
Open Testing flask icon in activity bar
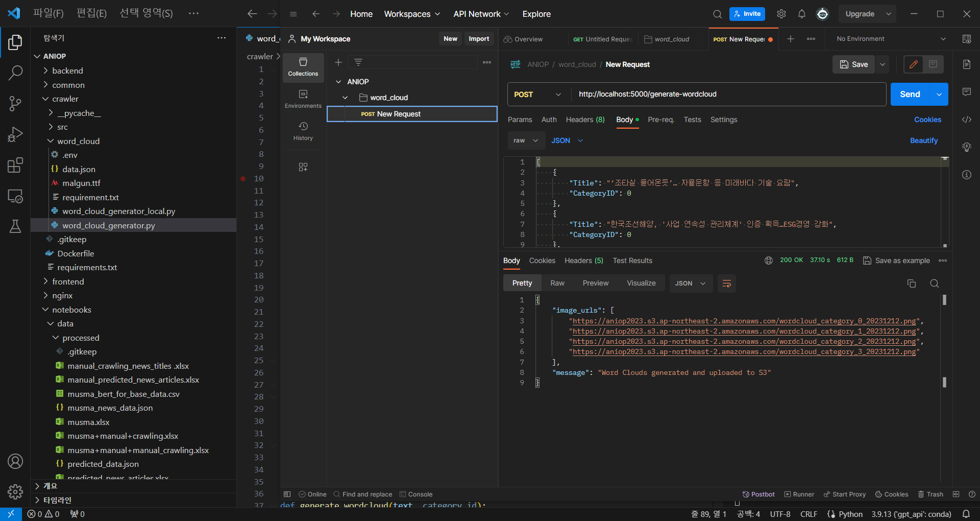coord(15,226)
